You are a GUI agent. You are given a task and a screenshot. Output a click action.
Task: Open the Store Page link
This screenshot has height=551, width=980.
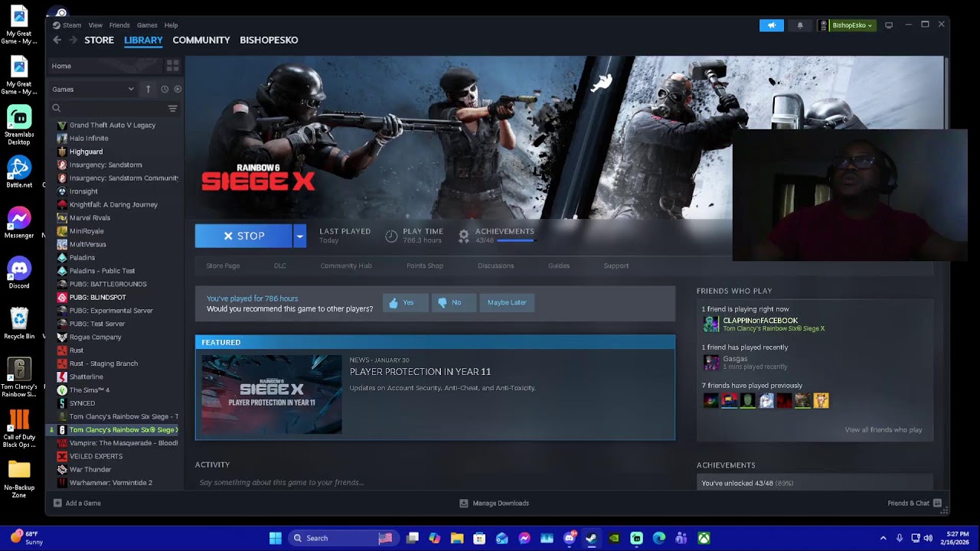coord(223,266)
